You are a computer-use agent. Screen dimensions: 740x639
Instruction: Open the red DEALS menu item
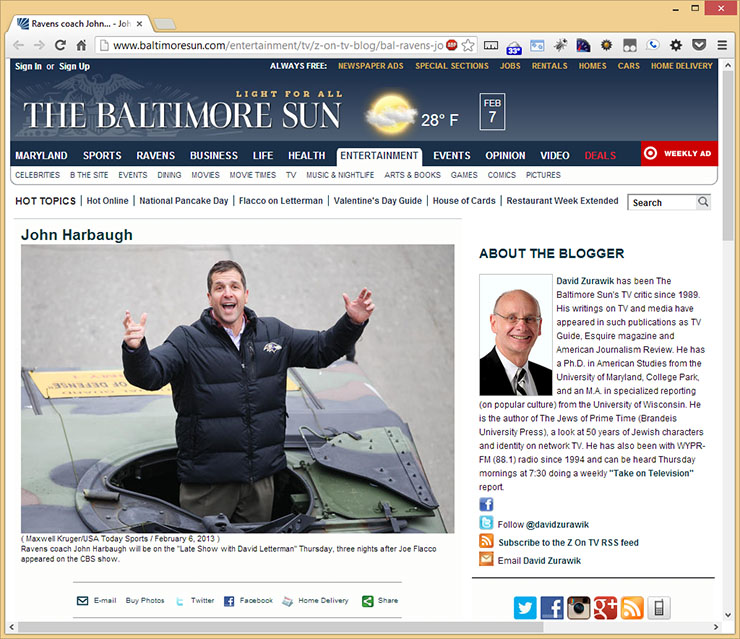600,155
